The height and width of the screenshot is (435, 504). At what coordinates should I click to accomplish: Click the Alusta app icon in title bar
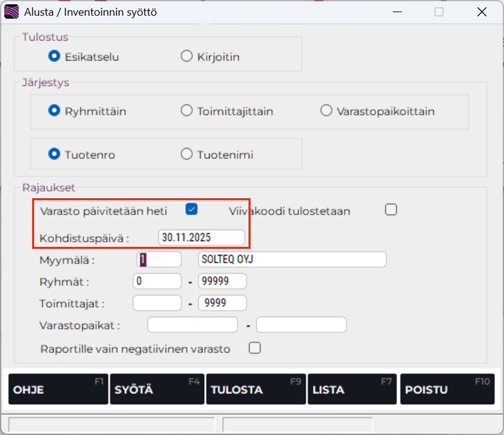click(x=12, y=12)
